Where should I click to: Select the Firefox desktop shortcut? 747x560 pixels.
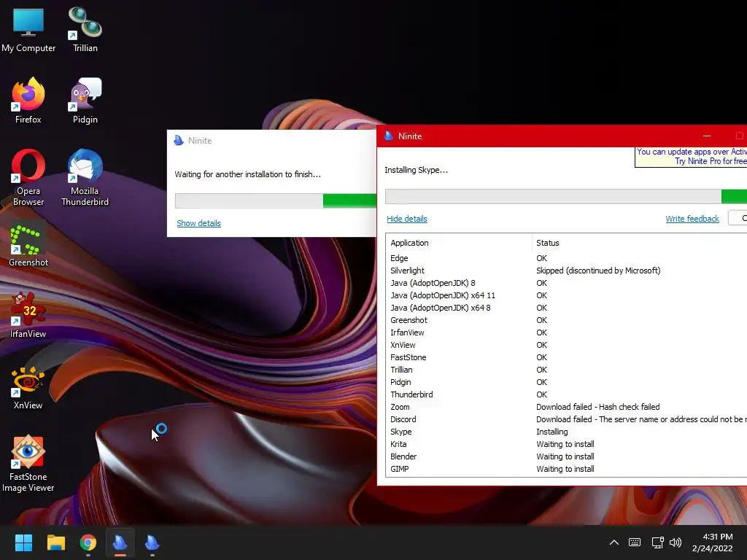click(x=28, y=101)
